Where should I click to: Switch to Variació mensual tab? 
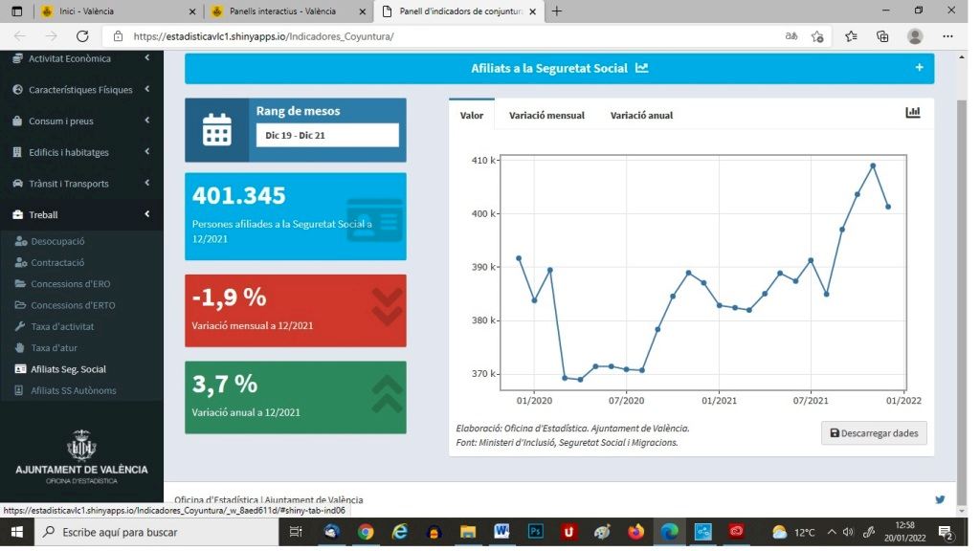[546, 115]
